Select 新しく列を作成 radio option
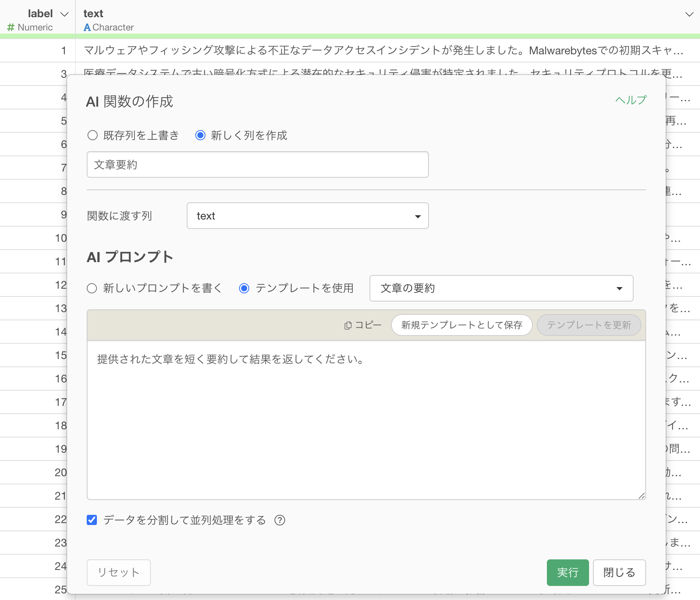This screenshot has height=600, width=700. point(200,136)
